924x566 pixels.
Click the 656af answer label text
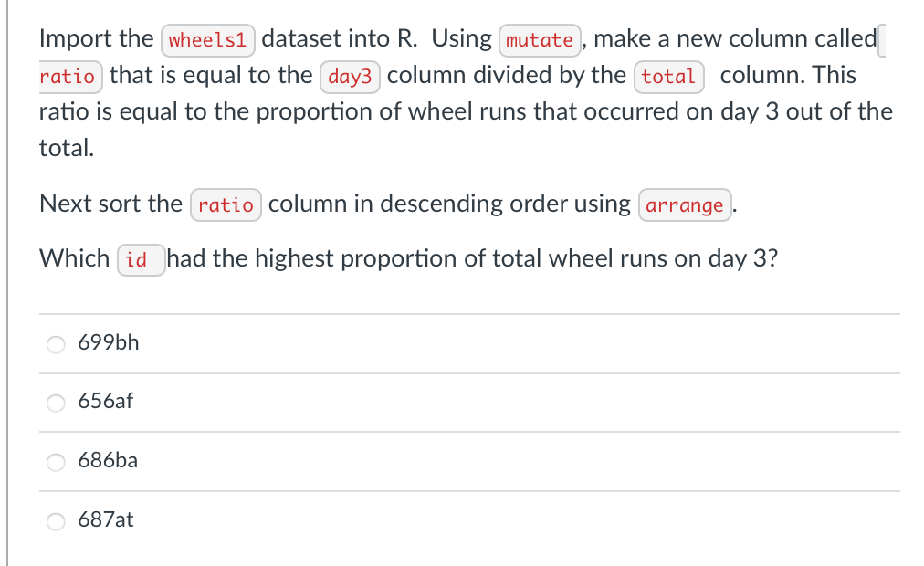[106, 402]
